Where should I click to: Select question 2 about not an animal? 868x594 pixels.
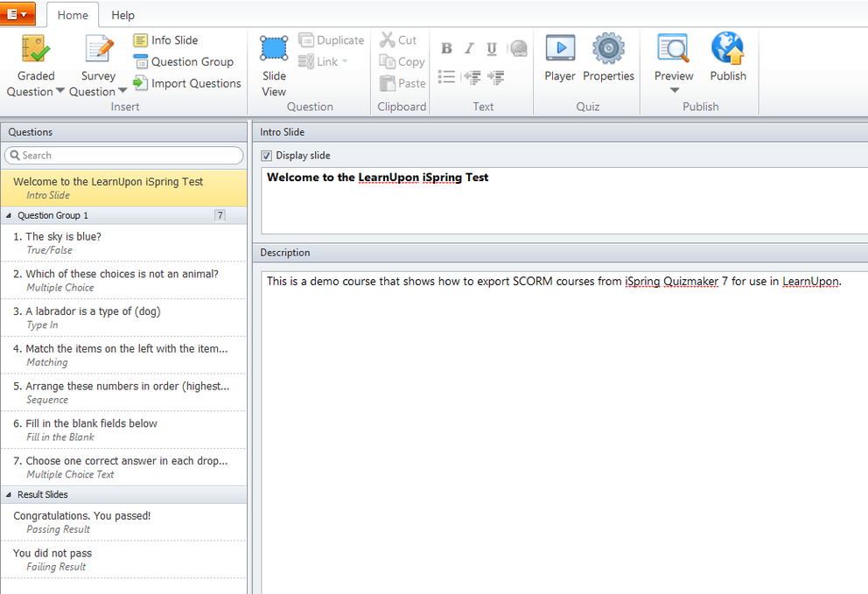(123, 280)
